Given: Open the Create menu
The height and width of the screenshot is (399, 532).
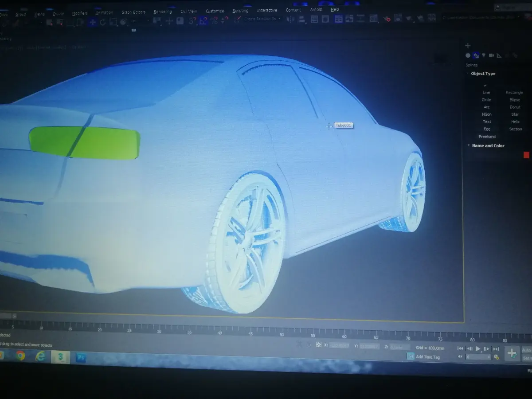Looking at the screenshot, I should click(x=58, y=14).
